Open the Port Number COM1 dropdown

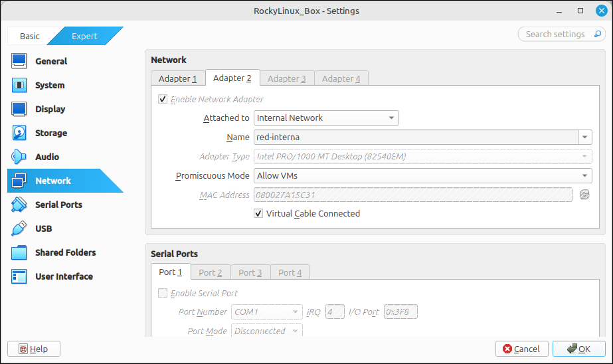pos(266,312)
